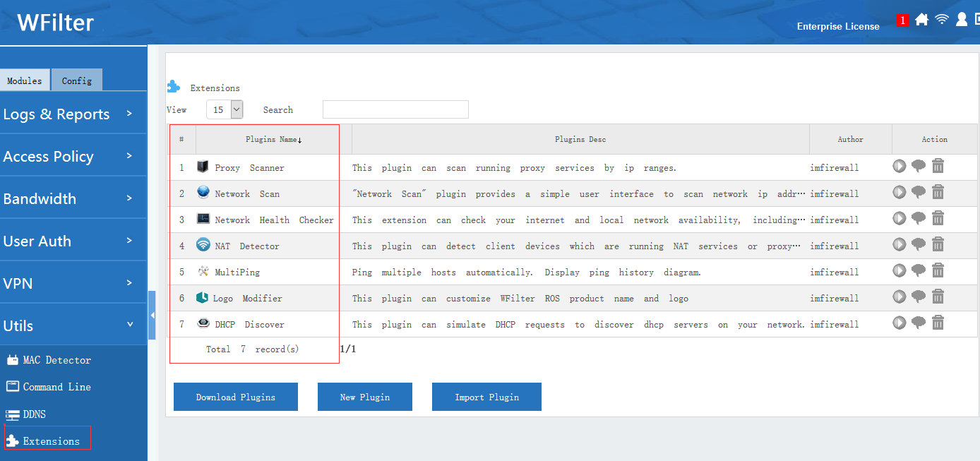Delete the Logo Modifier plugin
Viewport: 980px width, 461px height.
tap(938, 297)
